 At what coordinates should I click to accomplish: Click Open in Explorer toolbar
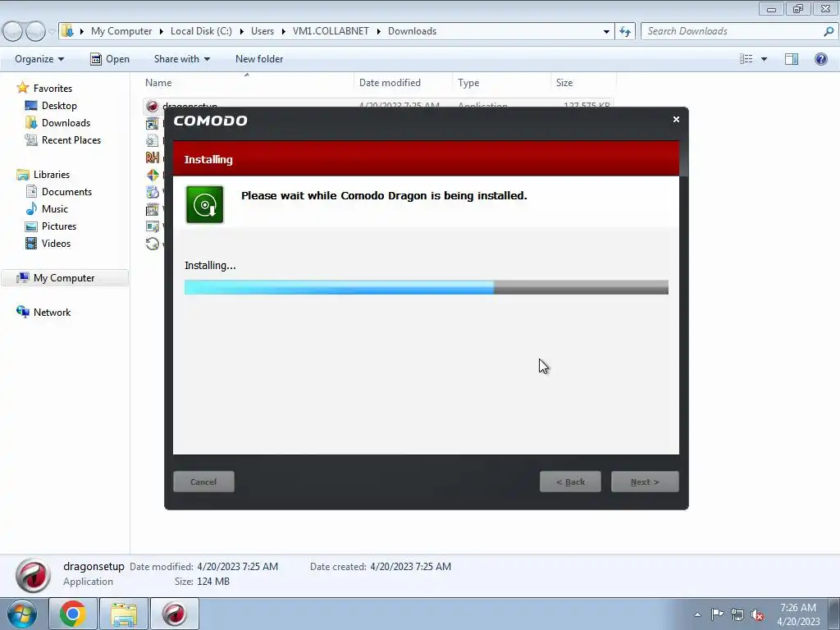110,59
